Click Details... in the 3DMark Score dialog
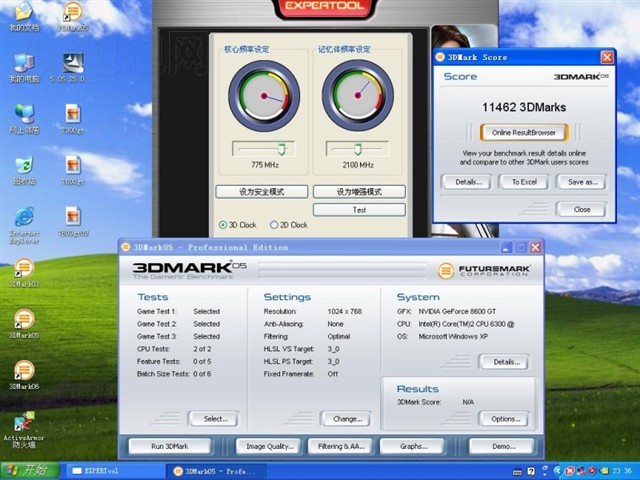This screenshot has height=480, width=640. 468,182
